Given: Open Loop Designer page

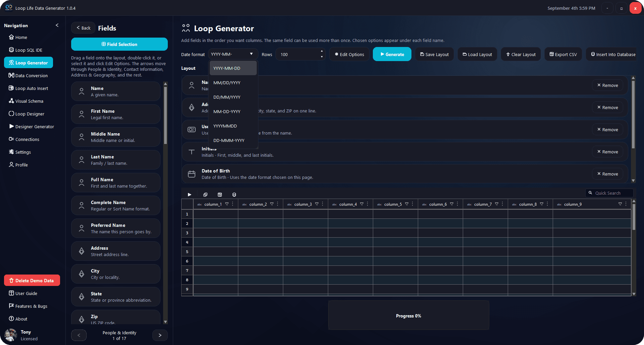Looking at the screenshot, I should point(27,114).
